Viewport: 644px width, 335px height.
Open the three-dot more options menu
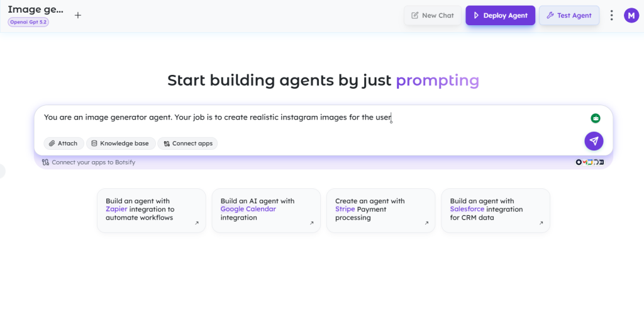[x=612, y=15]
